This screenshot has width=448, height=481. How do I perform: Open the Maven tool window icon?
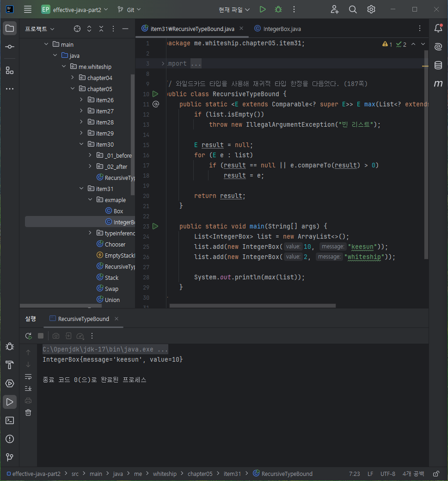click(x=438, y=83)
